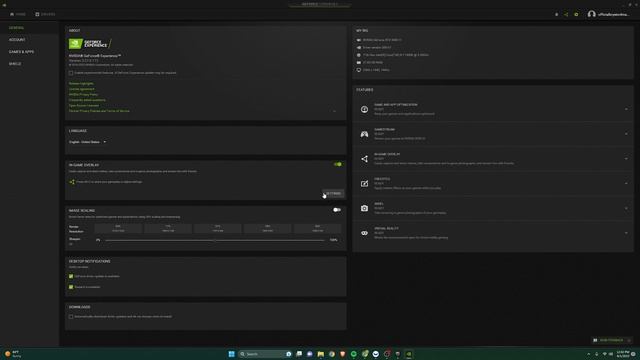Viewport: 640px width, 360px height.
Task: Open the NVIDIA Privacy Policy link
Action: [83, 94]
